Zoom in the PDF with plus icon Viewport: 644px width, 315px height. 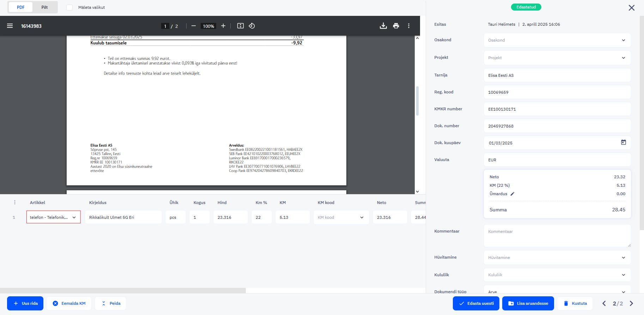[x=223, y=26]
